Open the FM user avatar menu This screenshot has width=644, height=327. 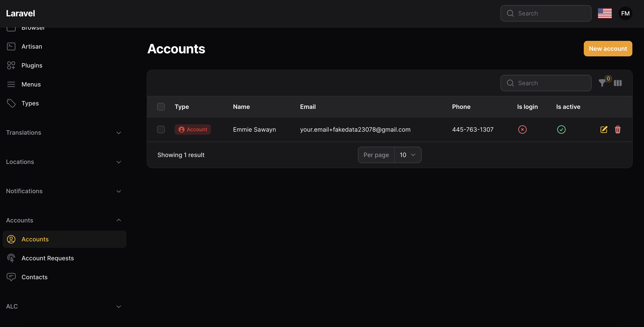625,14
